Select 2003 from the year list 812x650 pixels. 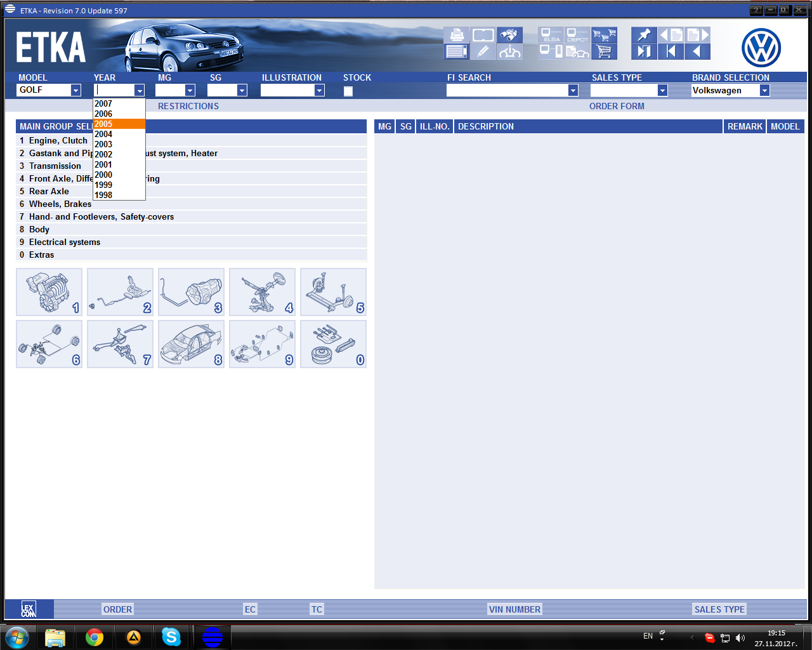click(103, 144)
